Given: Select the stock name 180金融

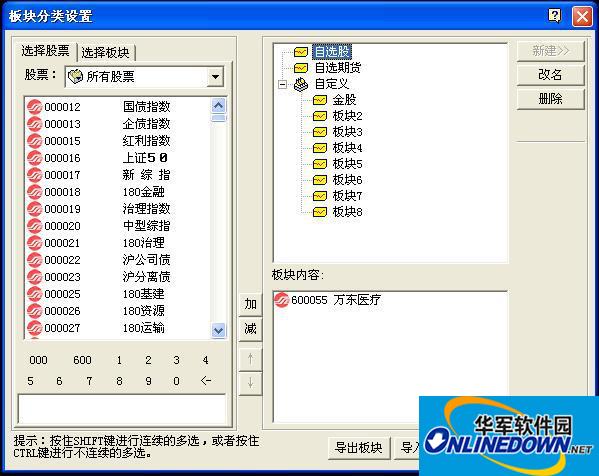Looking at the screenshot, I should (x=143, y=192).
